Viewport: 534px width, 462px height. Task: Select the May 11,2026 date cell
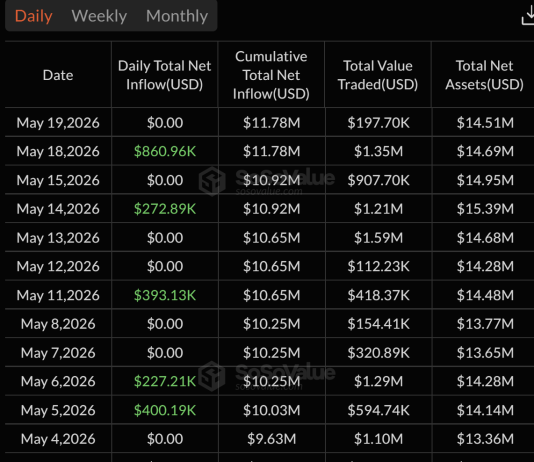58,295
